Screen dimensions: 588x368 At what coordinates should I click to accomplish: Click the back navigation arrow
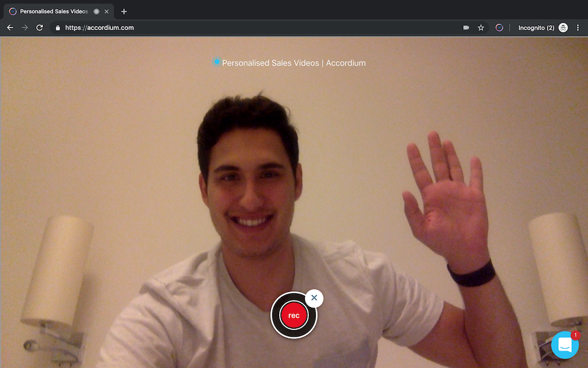pos(10,28)
